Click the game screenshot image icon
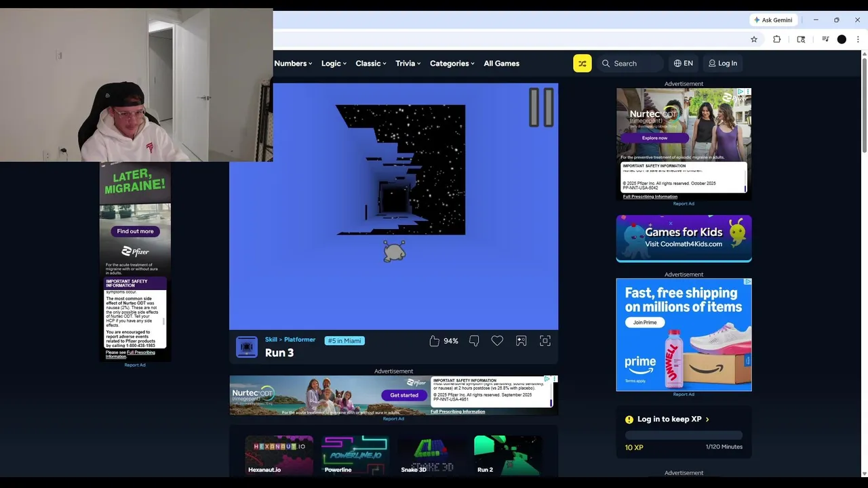The image size is (868, 488). click(521, 341)
